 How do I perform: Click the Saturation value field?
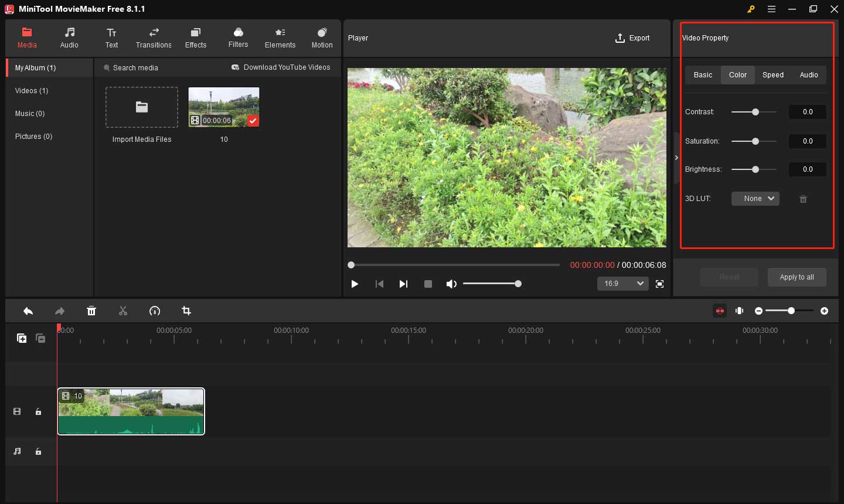(x=808, y=141)
